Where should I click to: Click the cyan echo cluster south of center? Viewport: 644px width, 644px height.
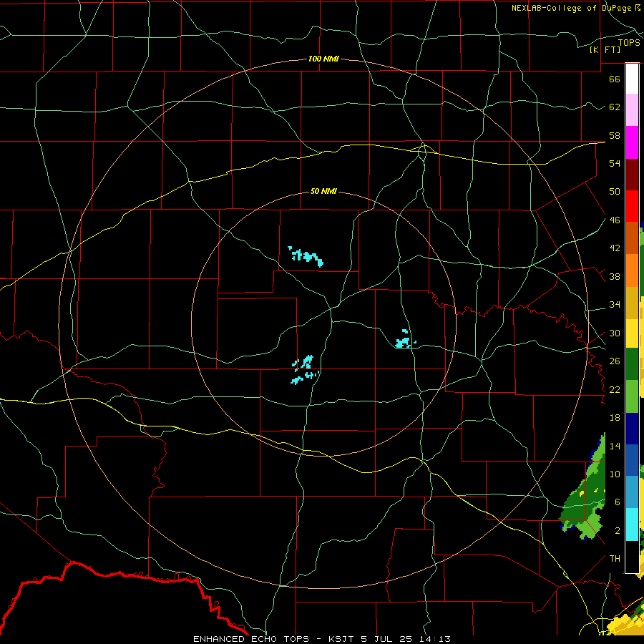pos(305,370)
